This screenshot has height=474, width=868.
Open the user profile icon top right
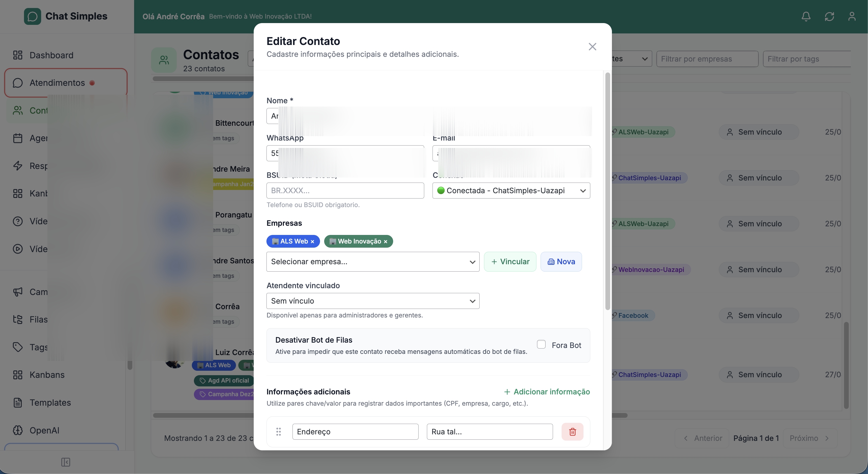[x=852, y=16]
